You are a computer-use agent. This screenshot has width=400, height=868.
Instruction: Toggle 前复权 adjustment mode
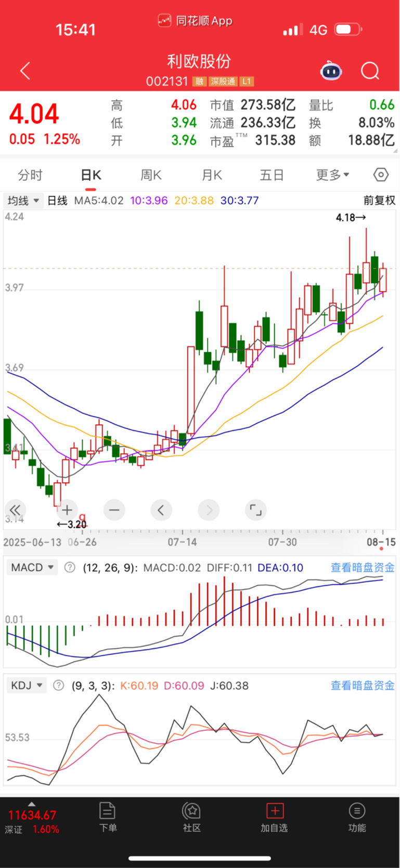point(379,201)
